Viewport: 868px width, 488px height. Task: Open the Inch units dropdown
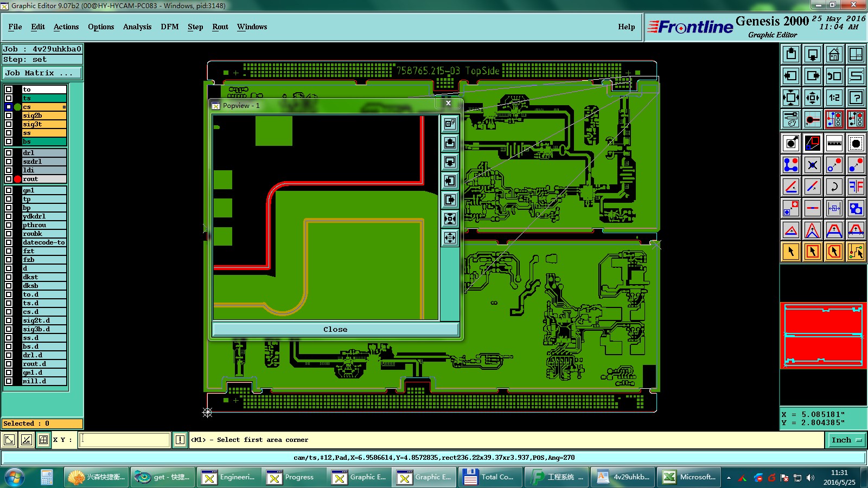point(846,440)
